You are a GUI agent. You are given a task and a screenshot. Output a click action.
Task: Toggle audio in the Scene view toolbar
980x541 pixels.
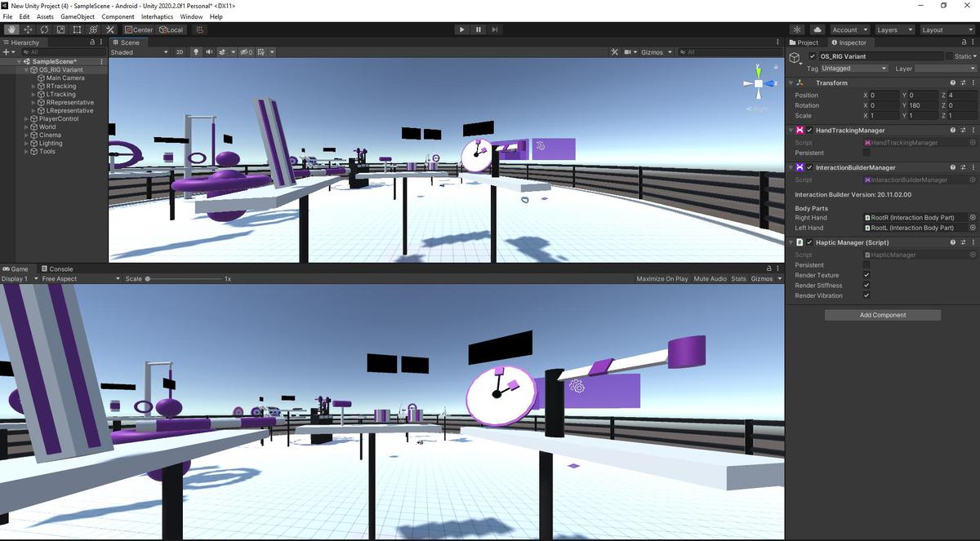tap(208, 51)
